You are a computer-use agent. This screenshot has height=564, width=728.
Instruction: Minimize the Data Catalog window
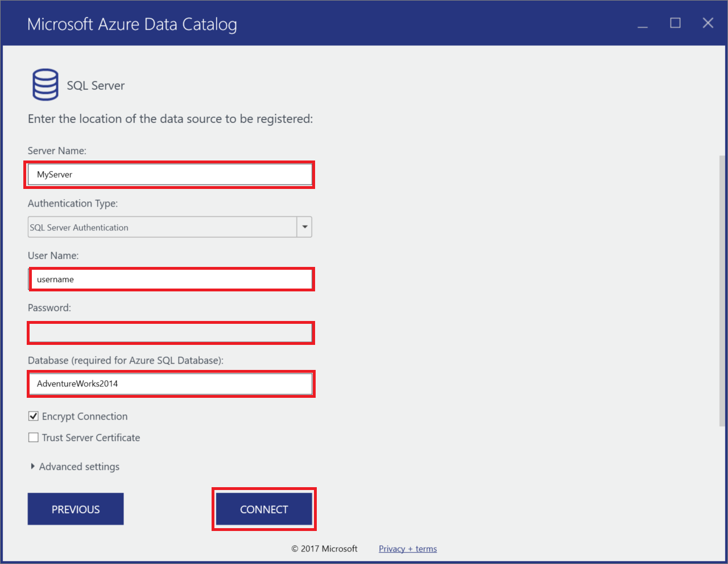pos(642,23)
